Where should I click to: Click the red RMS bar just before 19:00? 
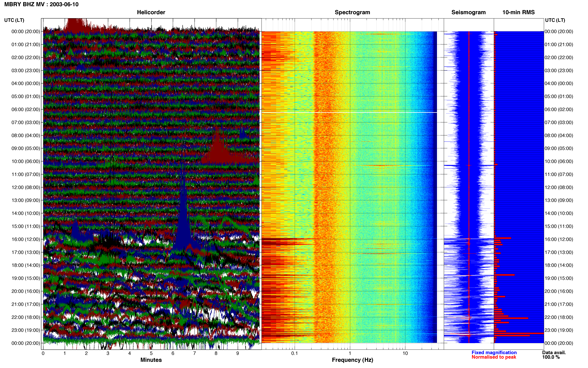[504, 275]
